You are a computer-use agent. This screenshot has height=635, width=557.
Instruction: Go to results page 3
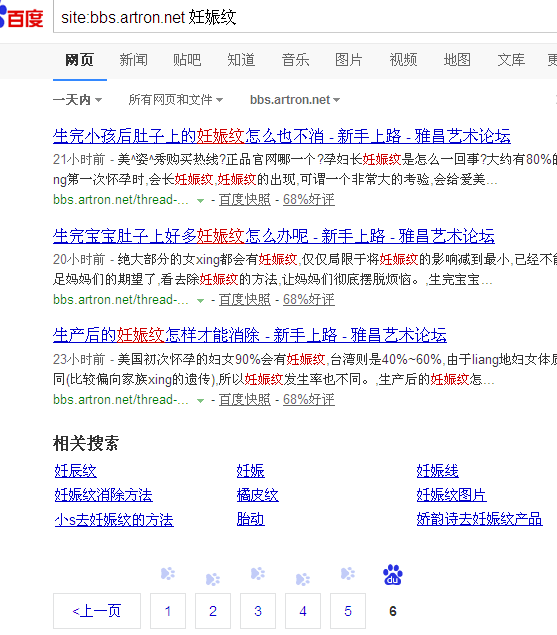258,611
